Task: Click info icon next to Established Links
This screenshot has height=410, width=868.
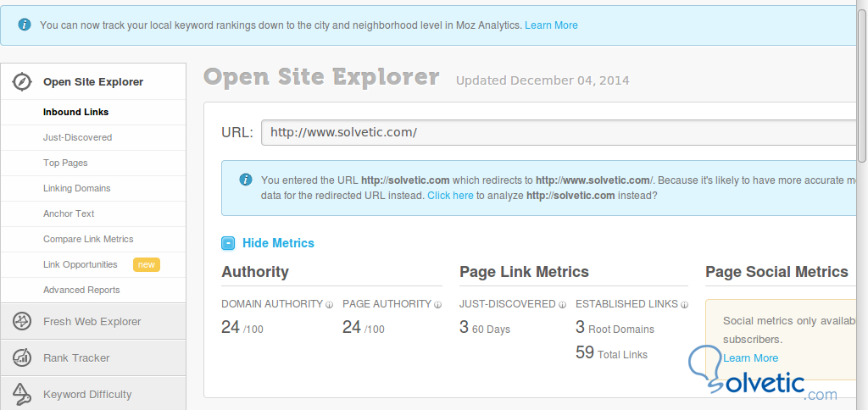Action: [684, 304]
